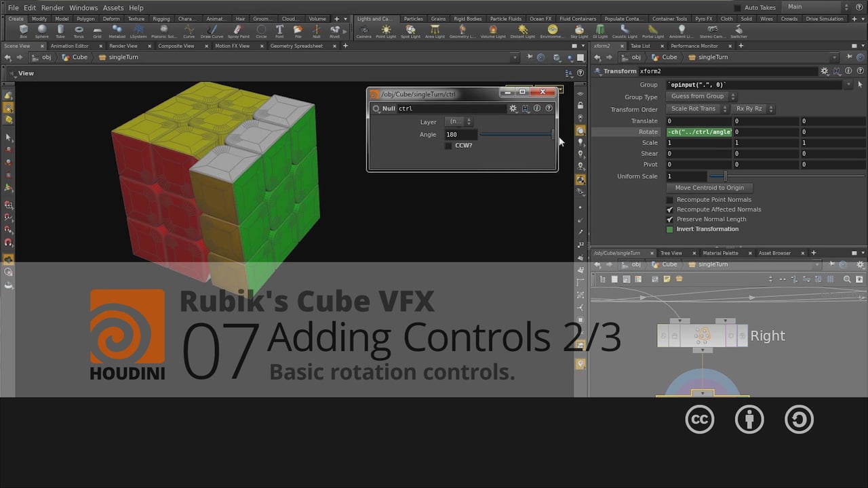868x488 pixels.
Task: Open the Windows menu
Action: (x=83, y=7)
